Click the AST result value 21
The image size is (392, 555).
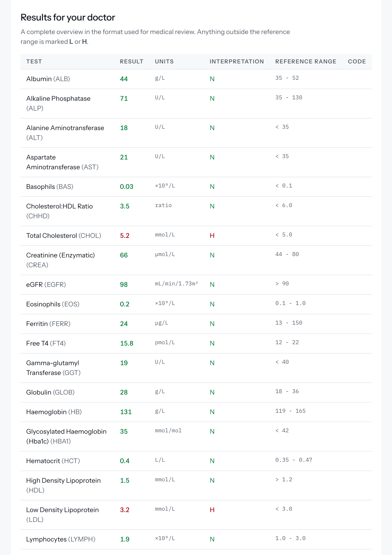coord(124,157)
